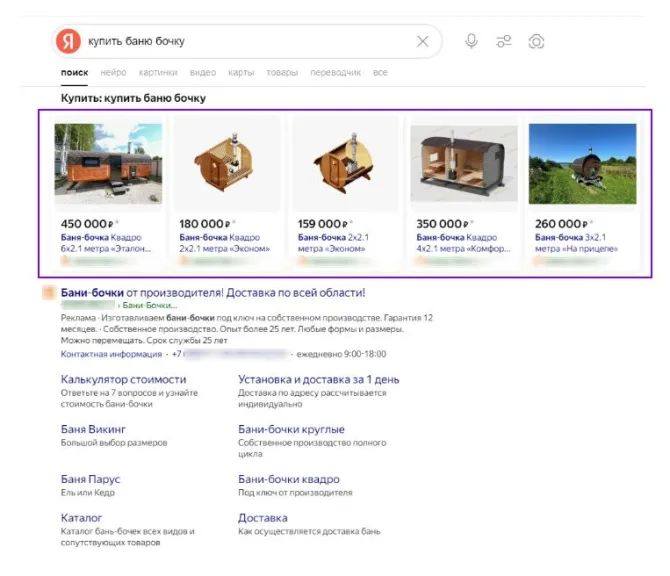The width and height of the screenshot is (670, 576).
Task: Open 'Баня-бочка Квадро 2x2.1 метра «Эконом»' link
Action: click(x=224, y=243)
